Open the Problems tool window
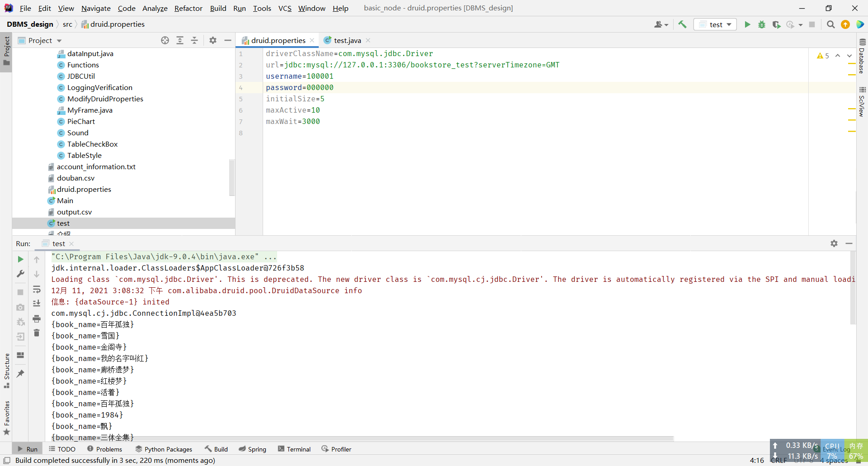The width and height of the screenshot is (868, 466). [104, 449]
